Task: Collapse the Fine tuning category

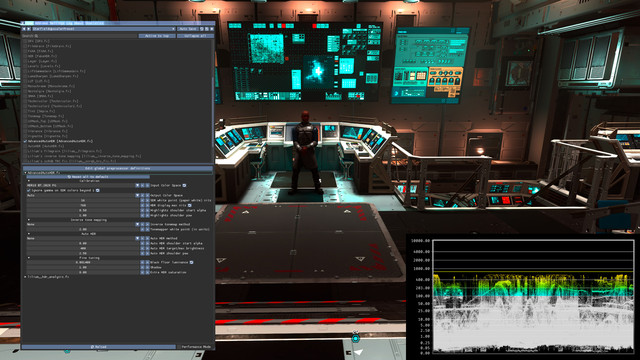Action: point(29,258)
